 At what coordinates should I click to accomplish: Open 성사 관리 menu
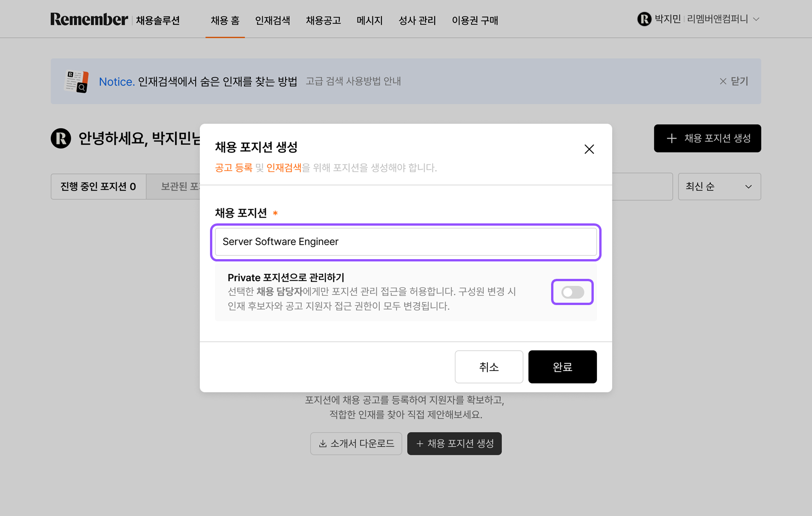[x=417, y=21]
